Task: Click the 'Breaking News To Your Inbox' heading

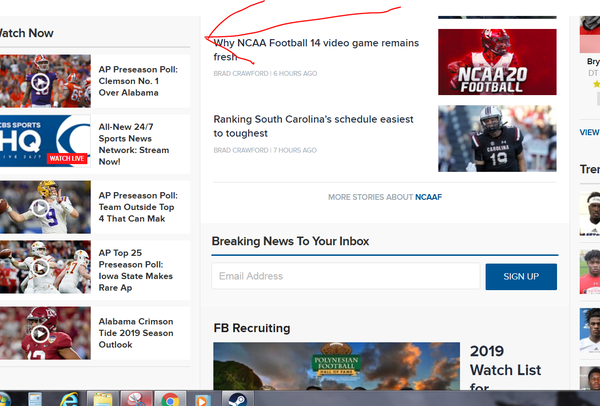Action: pyautogui.click(x=290, y=241)
